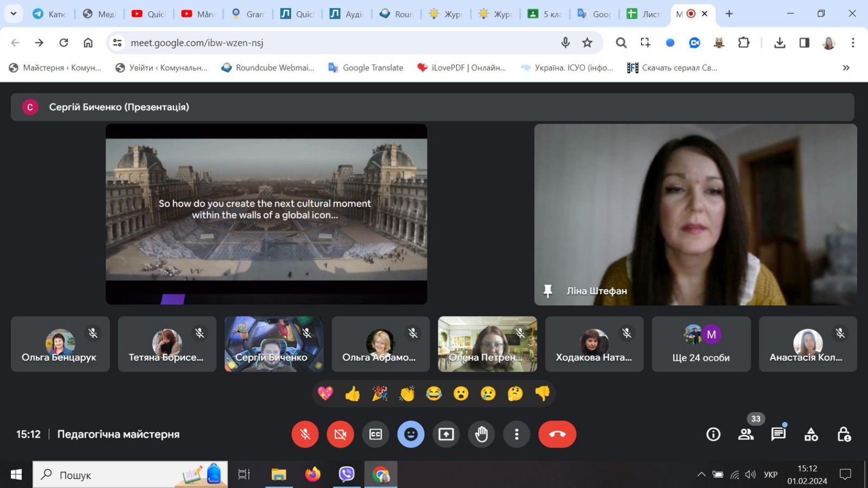Open the chat with everyone panel
The width and height of the screenshot is (868, 488).
tap(778, 434)
